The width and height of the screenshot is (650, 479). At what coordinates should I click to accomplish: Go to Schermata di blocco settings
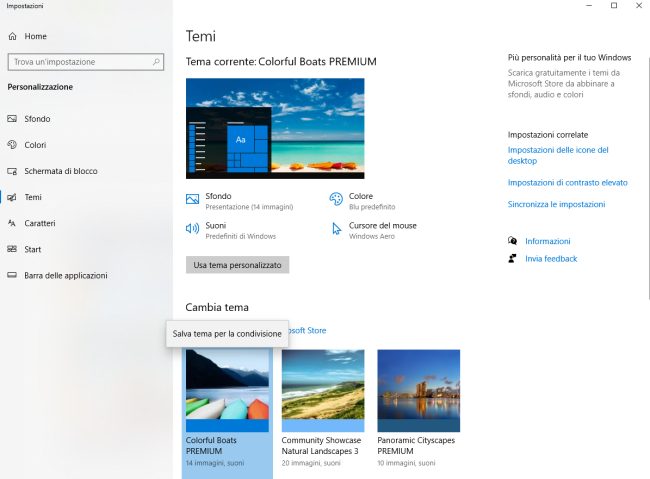coord(86,171)
